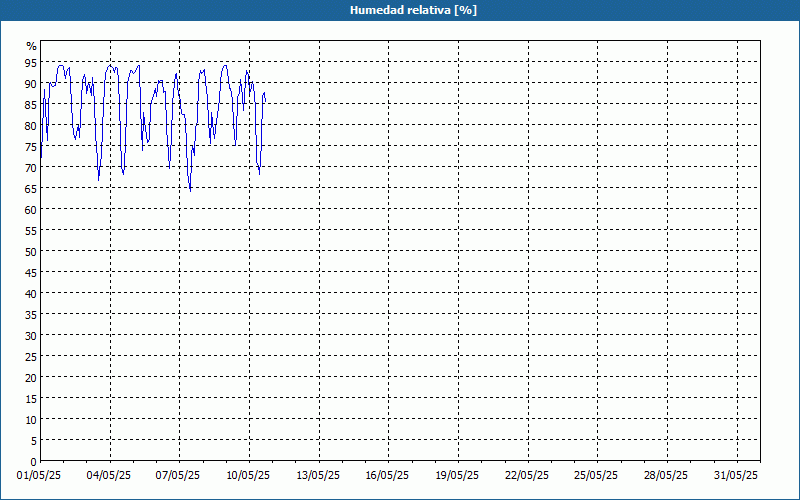This screenshot has width=800, height=500.
Task: Click the 40 value on the vertical axis
Action: coord(31,294)
